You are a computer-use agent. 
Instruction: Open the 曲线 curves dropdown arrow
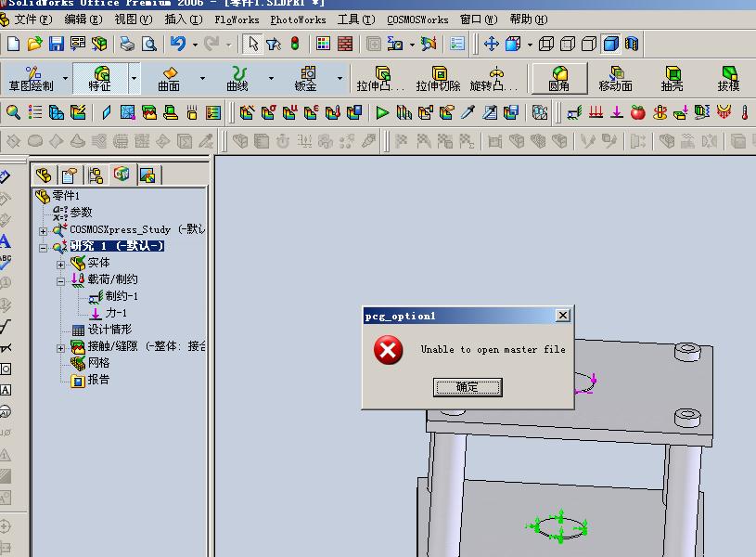pos(271,78)
